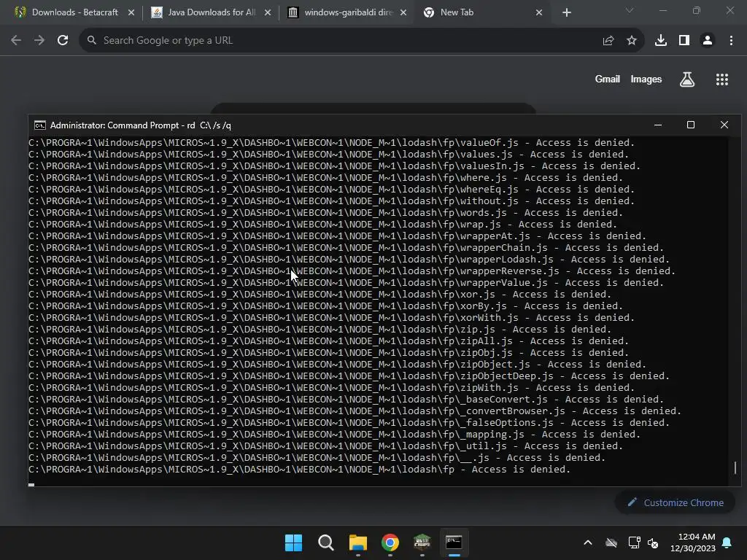Image resolution: width=747 pixels, height=560 pixels.
Task: Click the _convertBrowser.js access denied line
Action: 355,411
